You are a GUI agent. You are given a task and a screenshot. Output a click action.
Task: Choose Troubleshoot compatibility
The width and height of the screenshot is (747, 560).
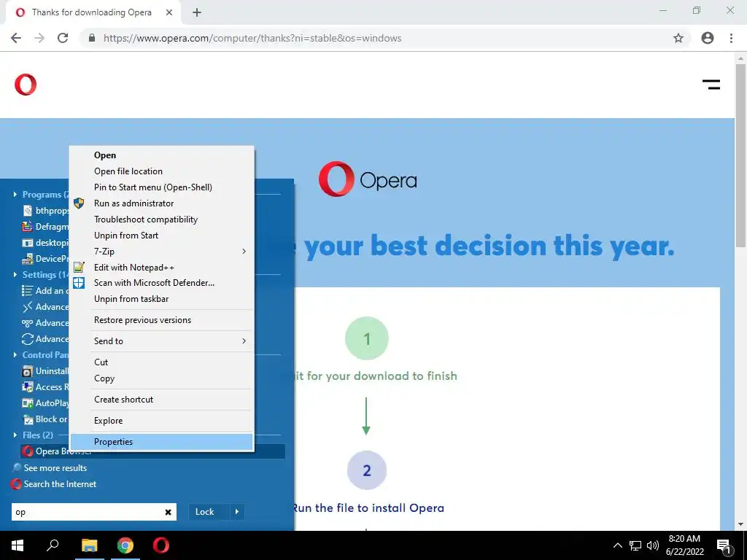[x=162, y=219]
